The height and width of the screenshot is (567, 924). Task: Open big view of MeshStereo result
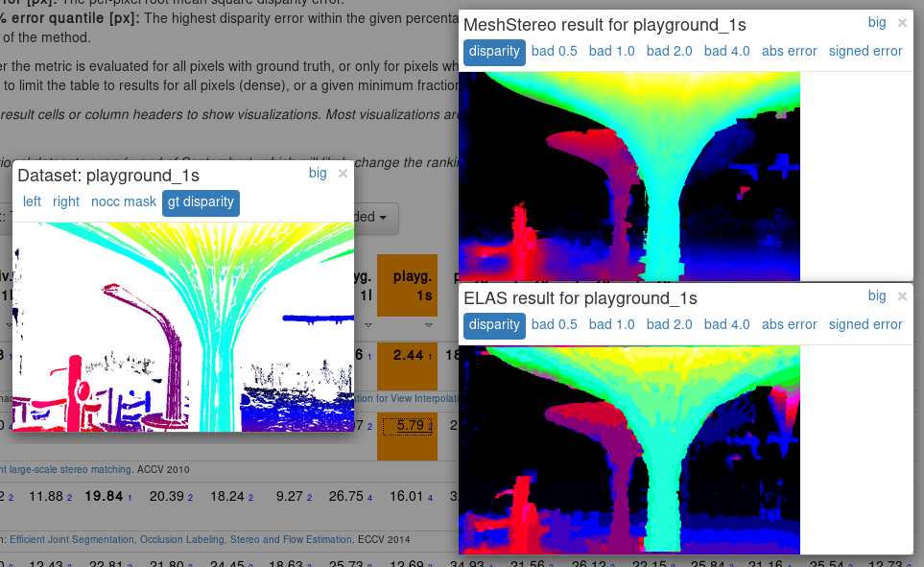[x=877, y=22]
